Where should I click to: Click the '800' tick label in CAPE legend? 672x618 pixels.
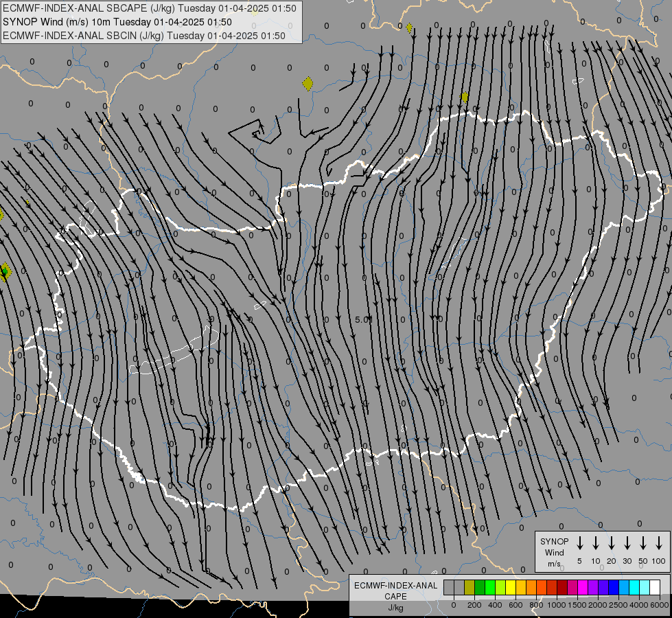tap(536, 605)
